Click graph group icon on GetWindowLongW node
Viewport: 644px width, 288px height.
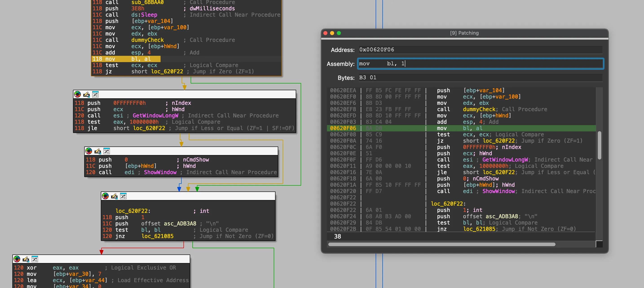click(95, 94)
